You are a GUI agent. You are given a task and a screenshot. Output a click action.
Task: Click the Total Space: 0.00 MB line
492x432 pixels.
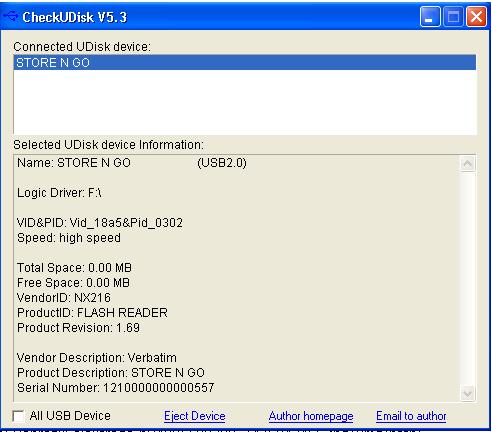point(74,268)
